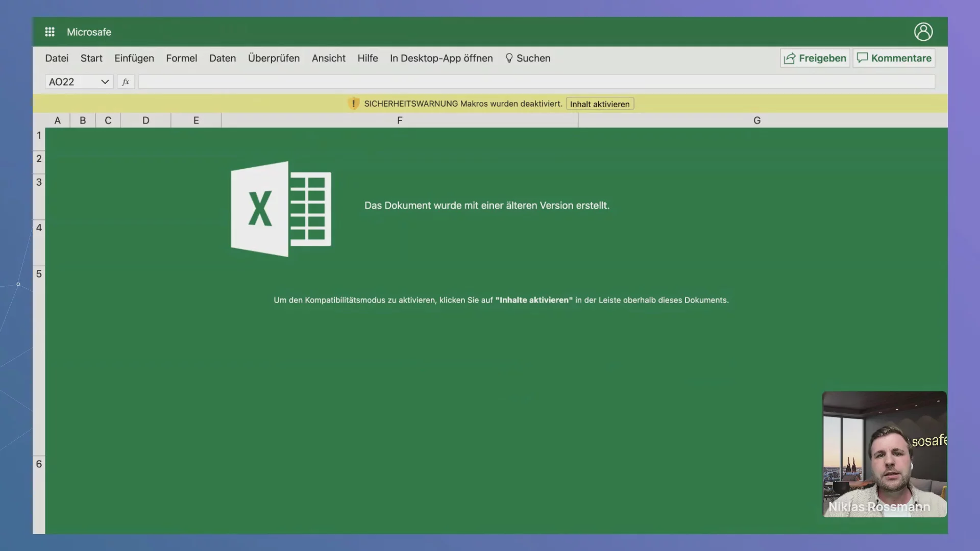This screenshot has width=980, height=551.
Task: Expand the AO22 name box dropdown arrow
Action: click(x=105, y=82)
